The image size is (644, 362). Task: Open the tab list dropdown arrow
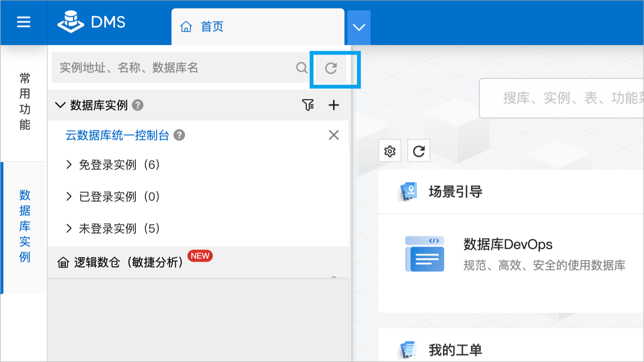click(359, 28)
